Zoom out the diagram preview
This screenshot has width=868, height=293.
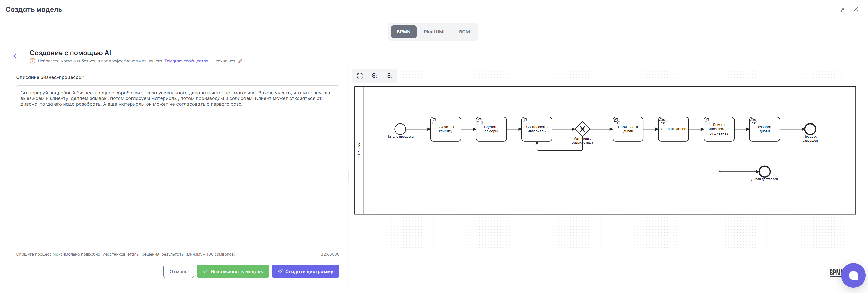point(374,76)
